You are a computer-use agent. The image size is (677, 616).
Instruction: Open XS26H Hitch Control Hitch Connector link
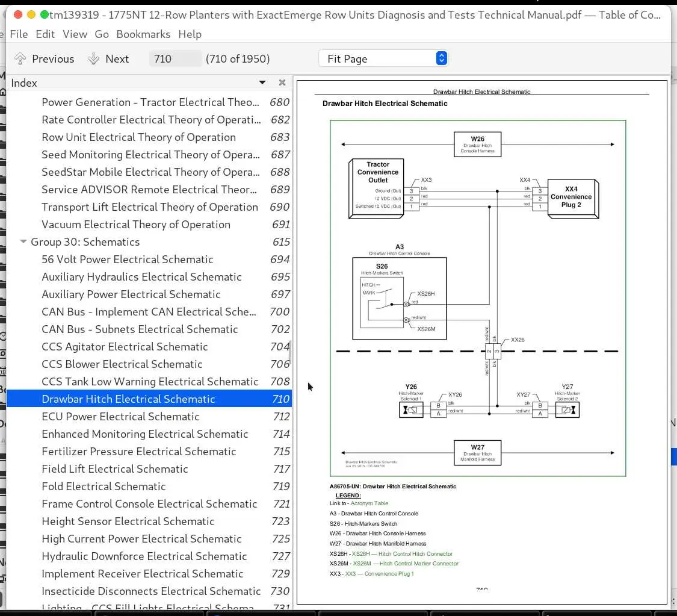pos(402,553)
